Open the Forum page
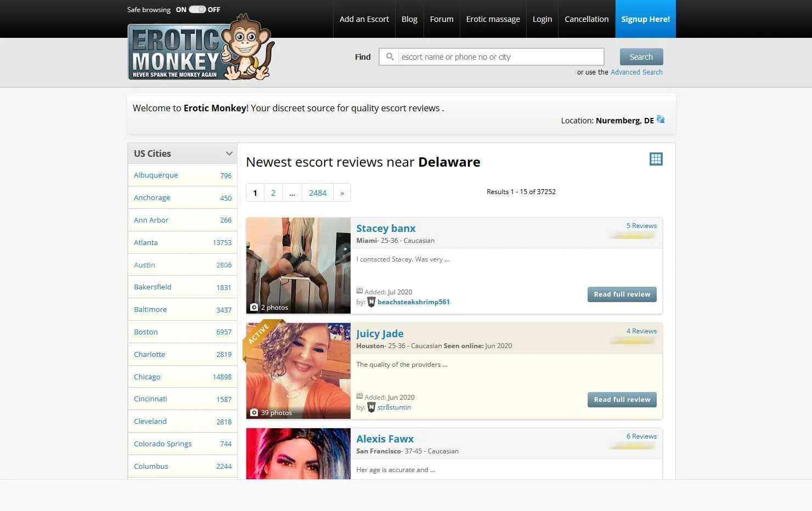The height and width of the screenshot is (511, 812). point(442,19)
